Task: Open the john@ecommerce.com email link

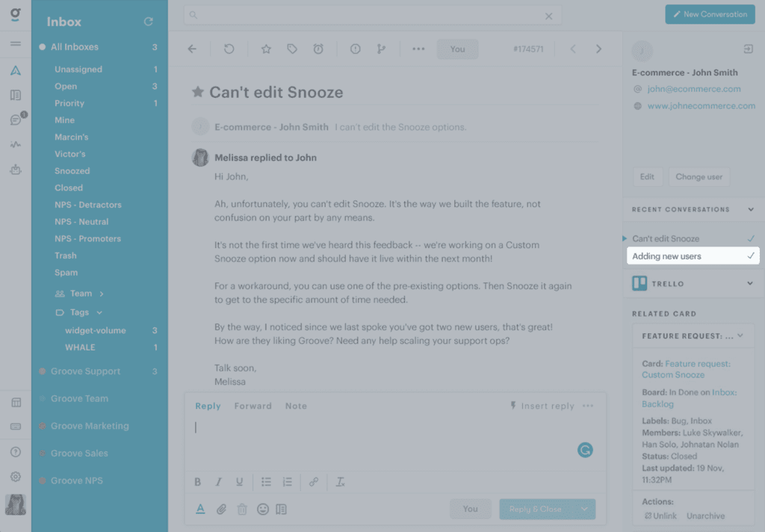Action: click(x=694, y=89)
